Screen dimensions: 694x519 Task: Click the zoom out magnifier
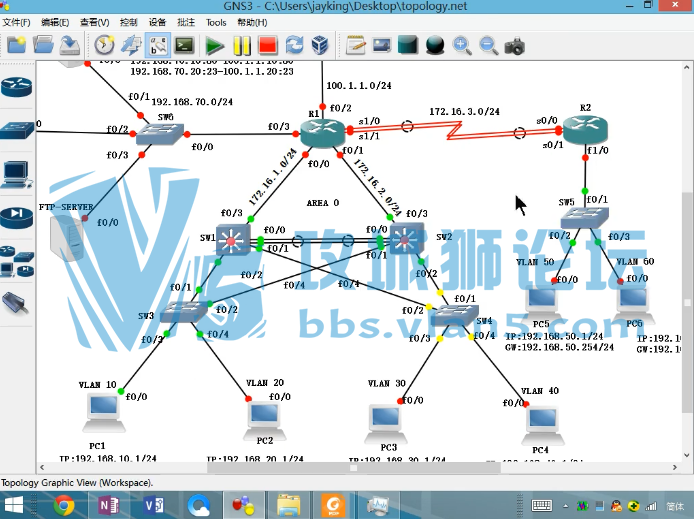pyautogui.click(x=489, y=45)
